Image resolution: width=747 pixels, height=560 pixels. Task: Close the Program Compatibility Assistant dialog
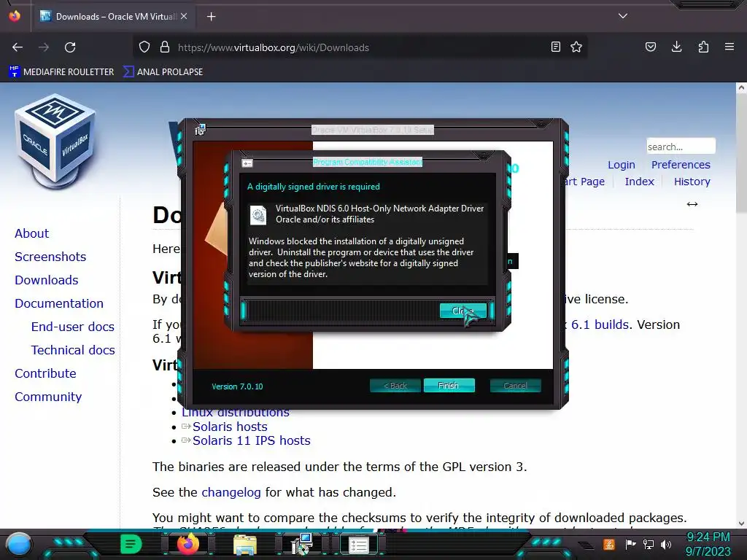pos(463,311)
